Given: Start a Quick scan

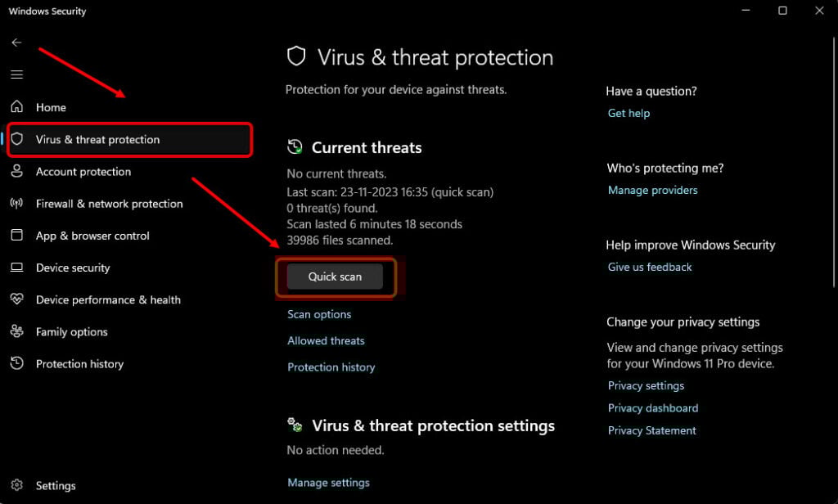Looking at the screenshot, I should [x=335, y=277].
